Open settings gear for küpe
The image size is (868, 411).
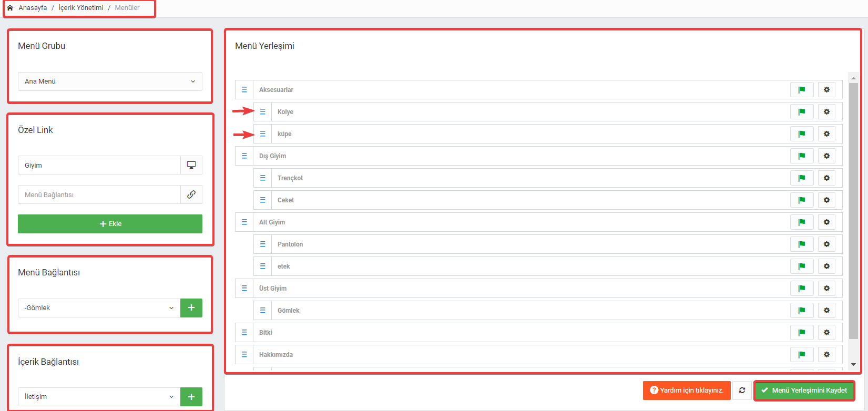click(826, 134)
